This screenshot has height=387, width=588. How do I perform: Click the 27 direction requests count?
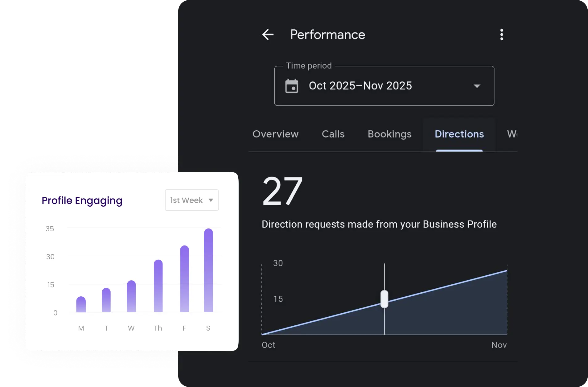point(282,191)
